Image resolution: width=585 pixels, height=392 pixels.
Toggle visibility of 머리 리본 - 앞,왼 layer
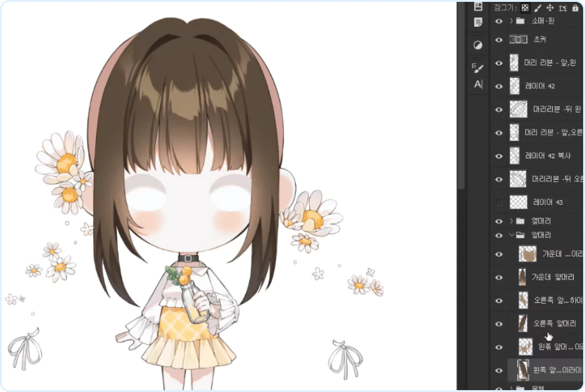click(x=499, y=63)
